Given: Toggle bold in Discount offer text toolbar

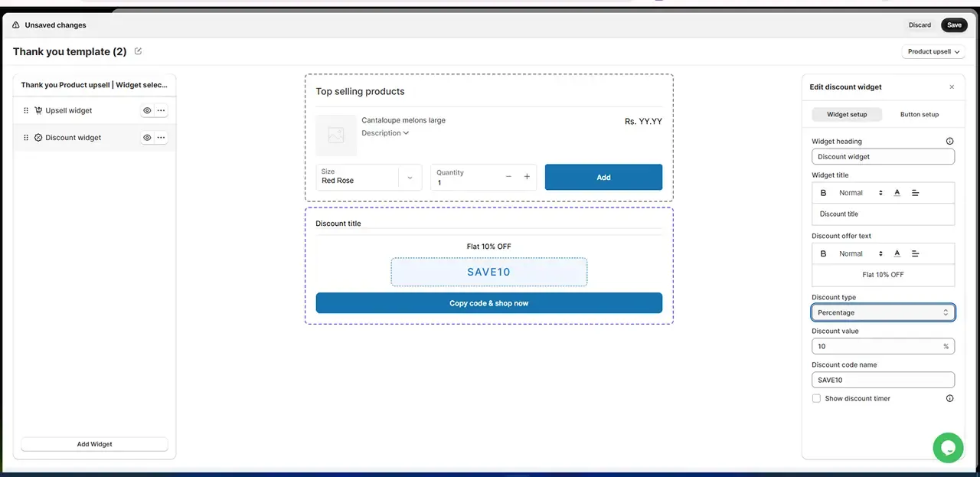Looking at the screenshot, I should click(824, 254).
